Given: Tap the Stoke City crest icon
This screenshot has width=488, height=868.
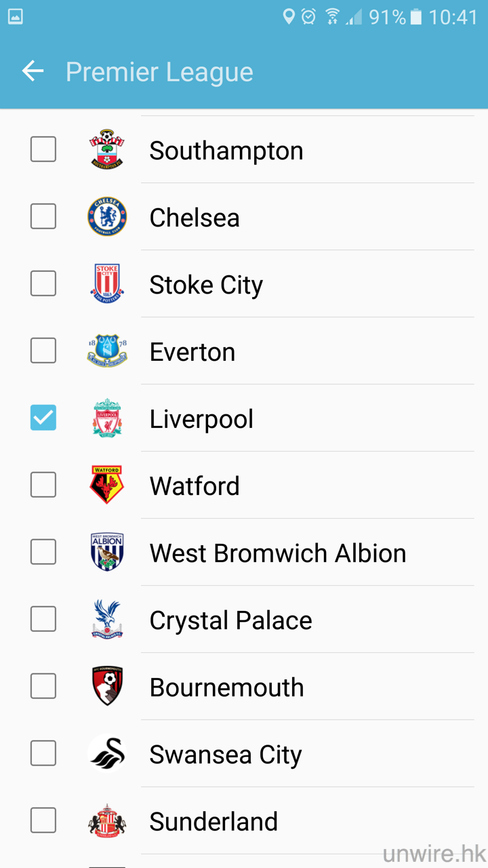Looking at the screenshot, I should [107, 283].
